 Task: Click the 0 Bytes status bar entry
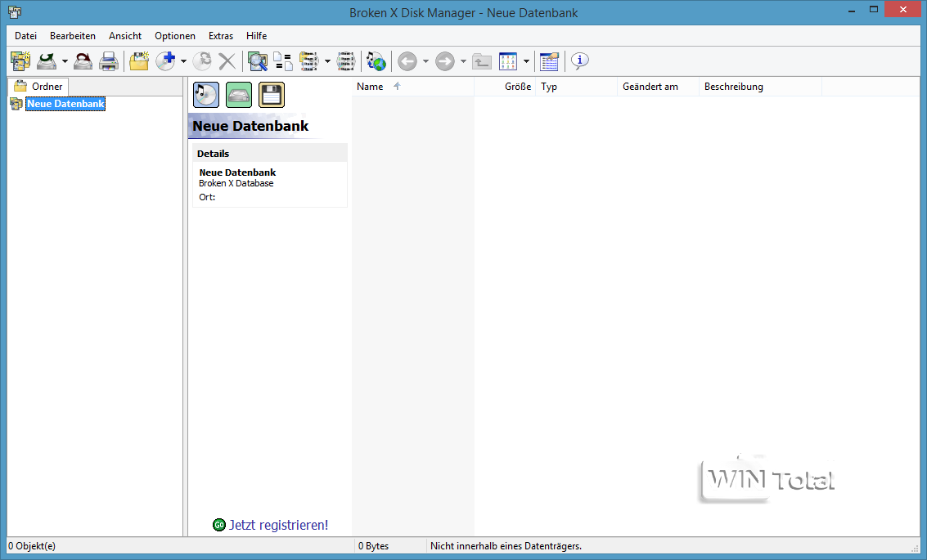click(374, 546)
